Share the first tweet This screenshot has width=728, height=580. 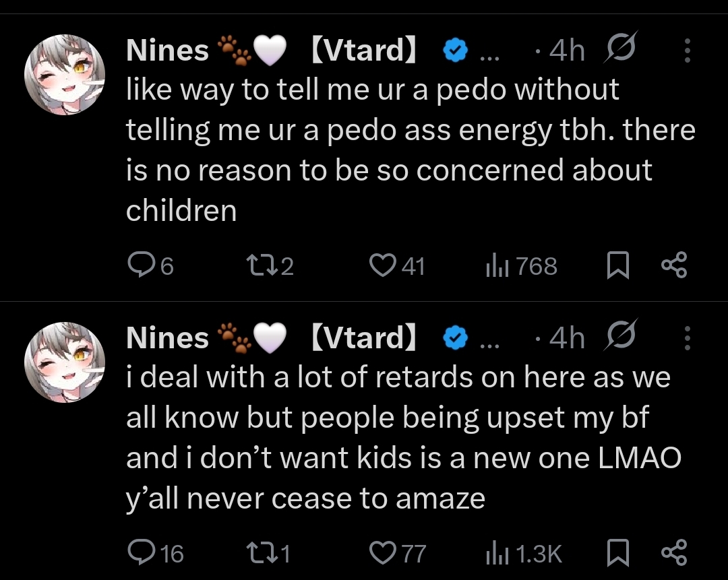(674, 266)
